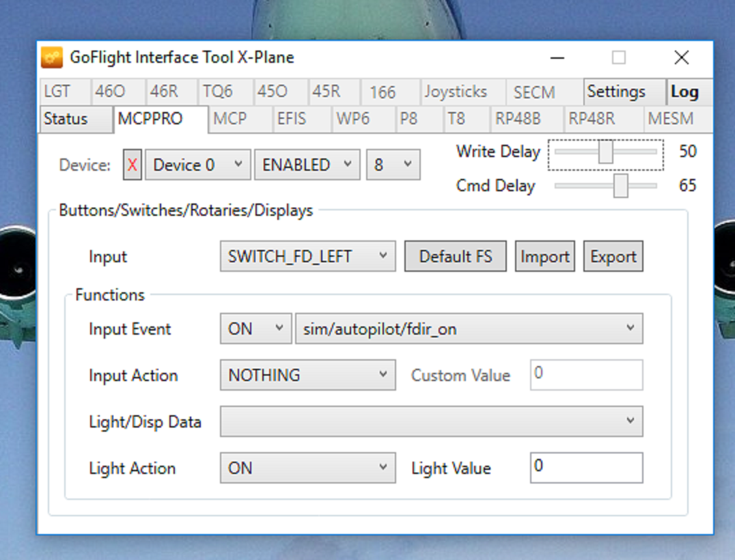Click the red X device button
The width and height of the screenshot is (735, 560).
133,165
